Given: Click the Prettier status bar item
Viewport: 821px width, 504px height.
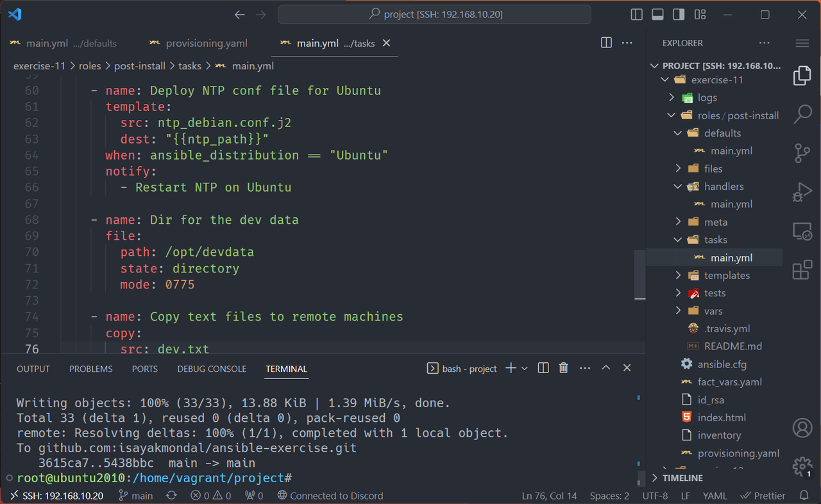Looking at the screenshot, I should tap(763, 496).
